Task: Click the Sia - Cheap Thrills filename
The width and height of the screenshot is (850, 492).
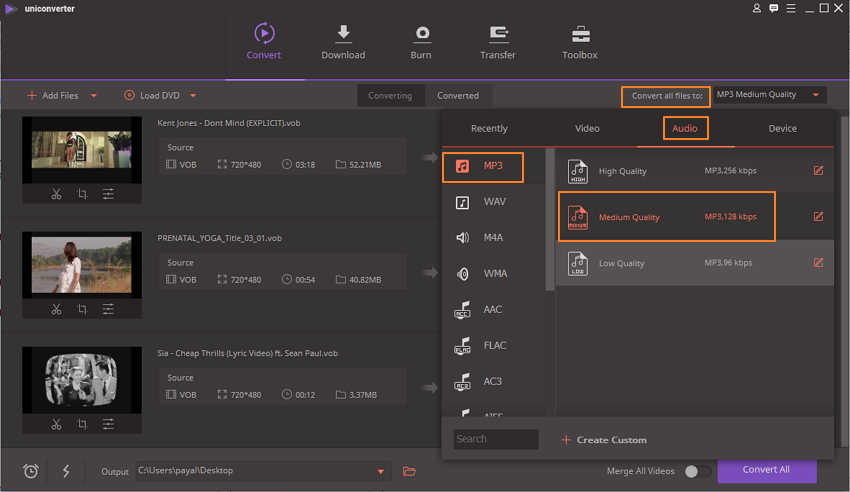Action: coord(248,353)
